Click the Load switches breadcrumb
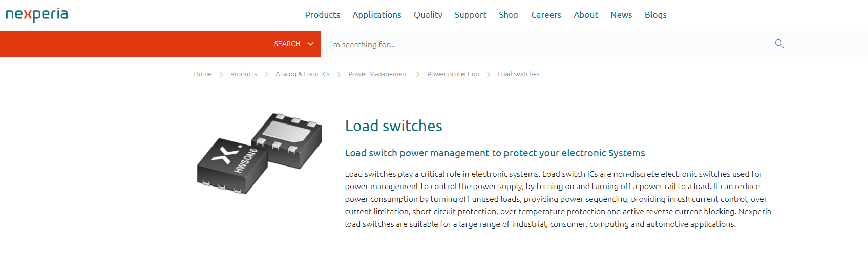The height and width of the screenshot is (269, 868). 519,74
